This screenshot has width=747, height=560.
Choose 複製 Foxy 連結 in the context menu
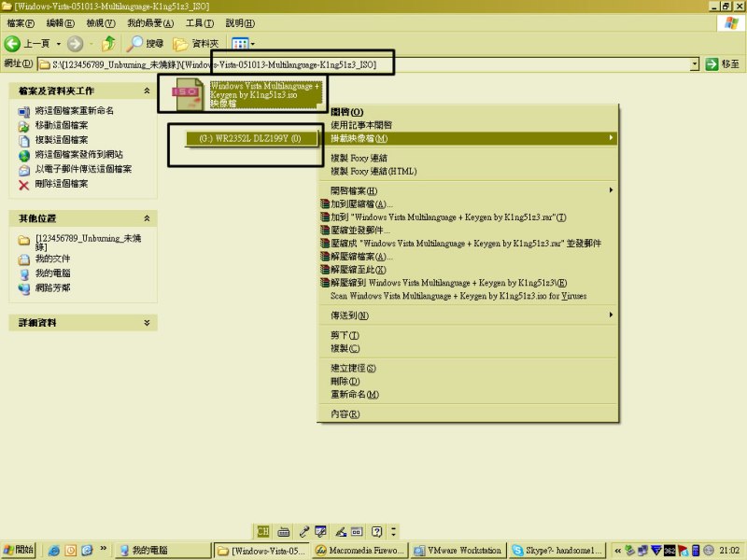359,158
